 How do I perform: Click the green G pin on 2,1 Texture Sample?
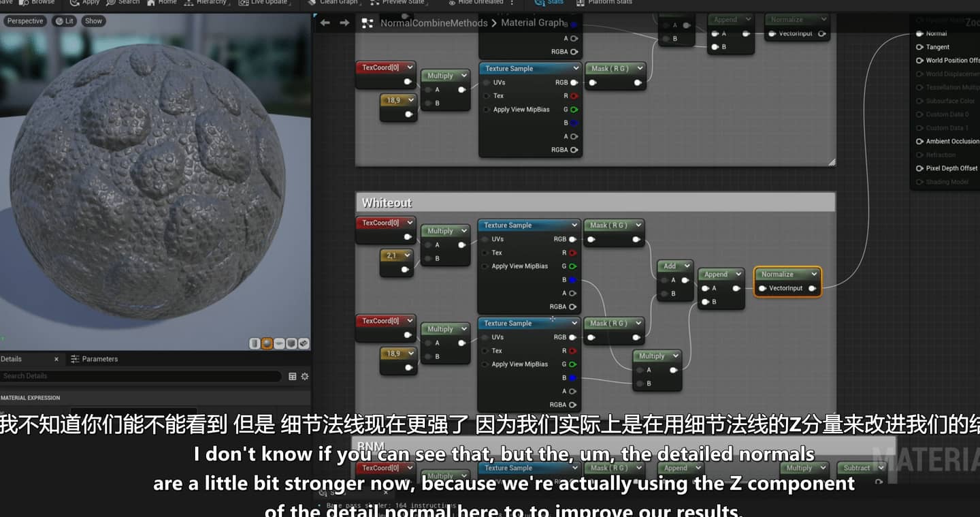pyautogui.click(x=574, y=266)
